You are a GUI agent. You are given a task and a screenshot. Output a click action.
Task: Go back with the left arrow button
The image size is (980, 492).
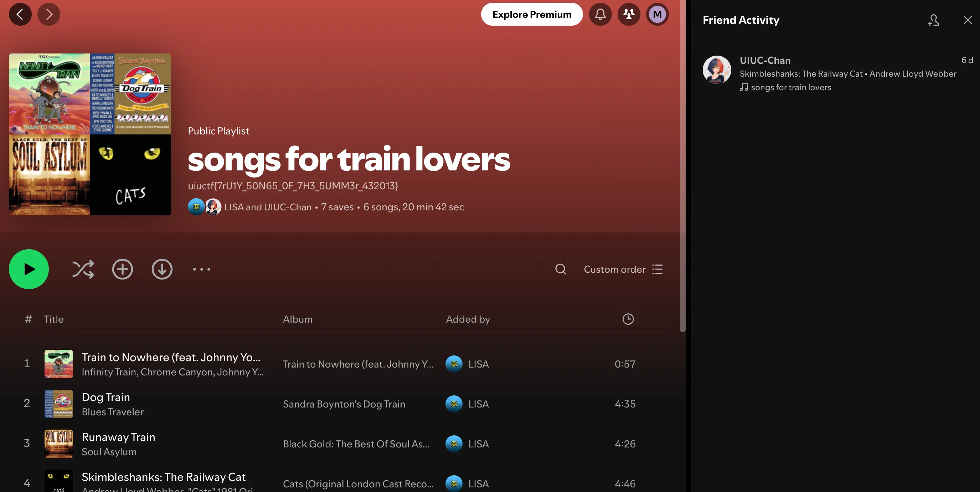click(20, 15)
